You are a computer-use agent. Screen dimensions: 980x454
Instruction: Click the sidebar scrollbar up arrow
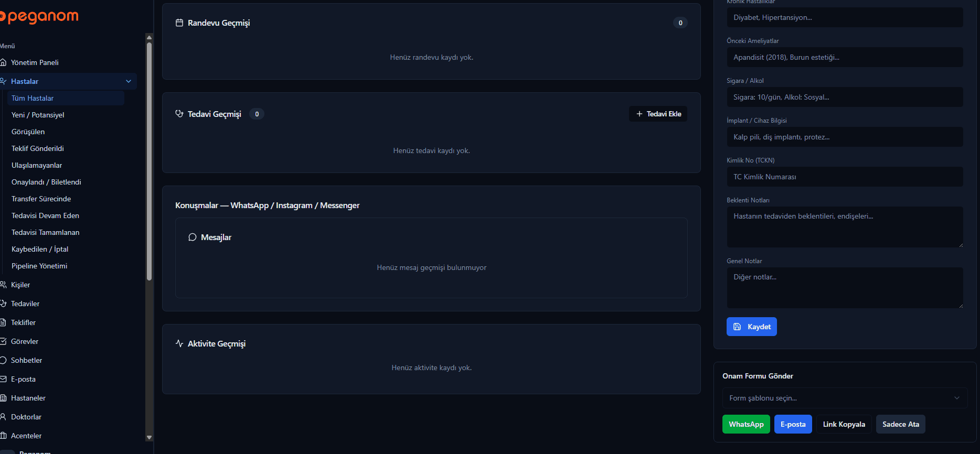tap(149, 37)
